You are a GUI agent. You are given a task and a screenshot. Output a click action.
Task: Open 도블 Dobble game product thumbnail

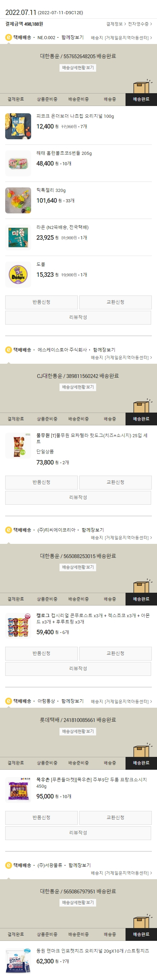click(18, 274)
